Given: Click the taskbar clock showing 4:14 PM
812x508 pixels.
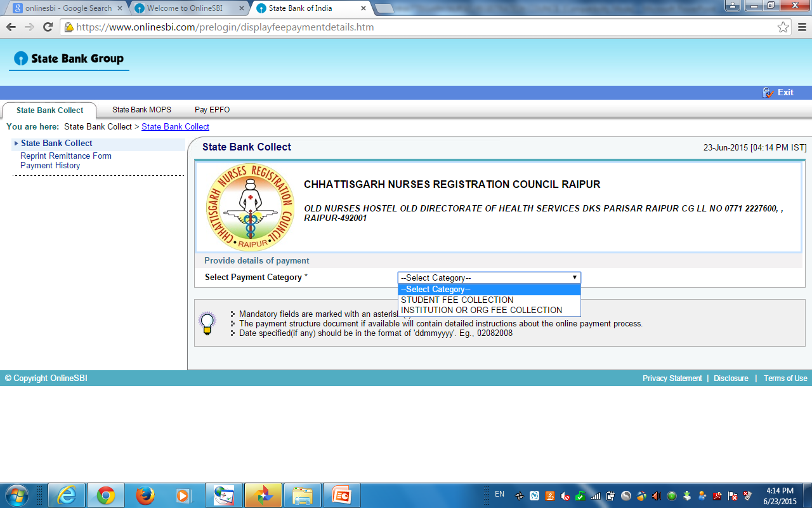Looking at the screenshot, I should 780,495.
